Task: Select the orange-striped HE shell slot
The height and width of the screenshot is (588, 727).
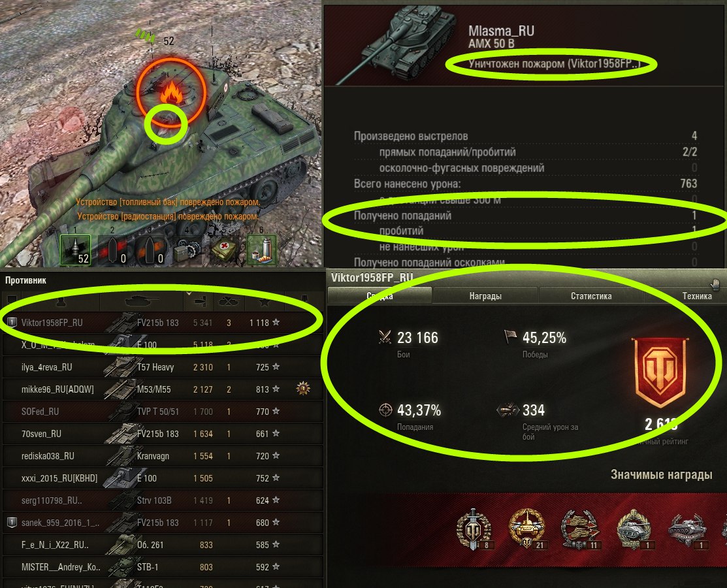Action: click(x=150, y=250)
